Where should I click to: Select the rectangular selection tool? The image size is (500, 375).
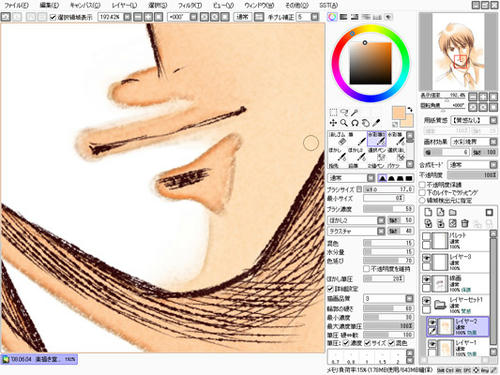pyautogui.click(x=333, y=112)
